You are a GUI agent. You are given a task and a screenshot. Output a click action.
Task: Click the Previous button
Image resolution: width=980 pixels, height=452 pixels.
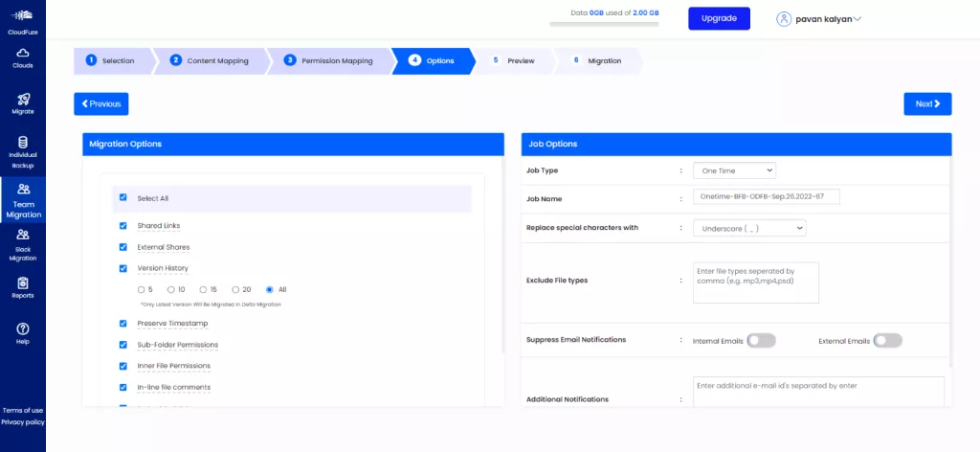(x=101, y=103)
